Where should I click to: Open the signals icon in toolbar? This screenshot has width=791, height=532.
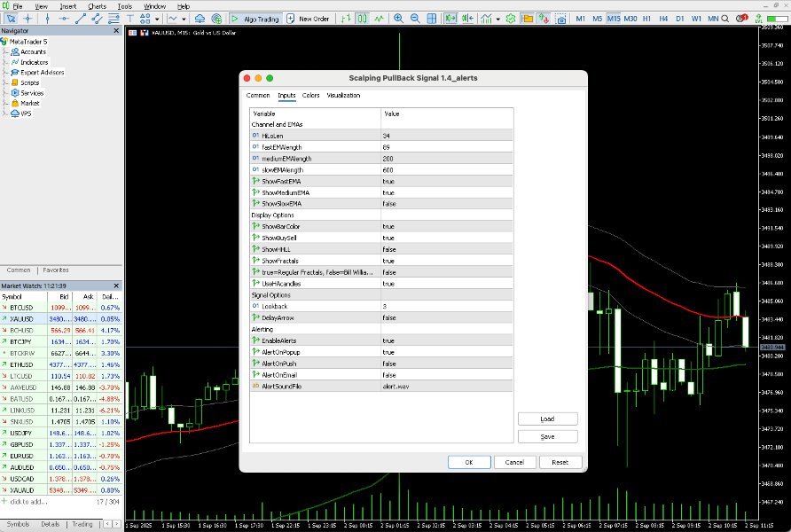[216, 19]
